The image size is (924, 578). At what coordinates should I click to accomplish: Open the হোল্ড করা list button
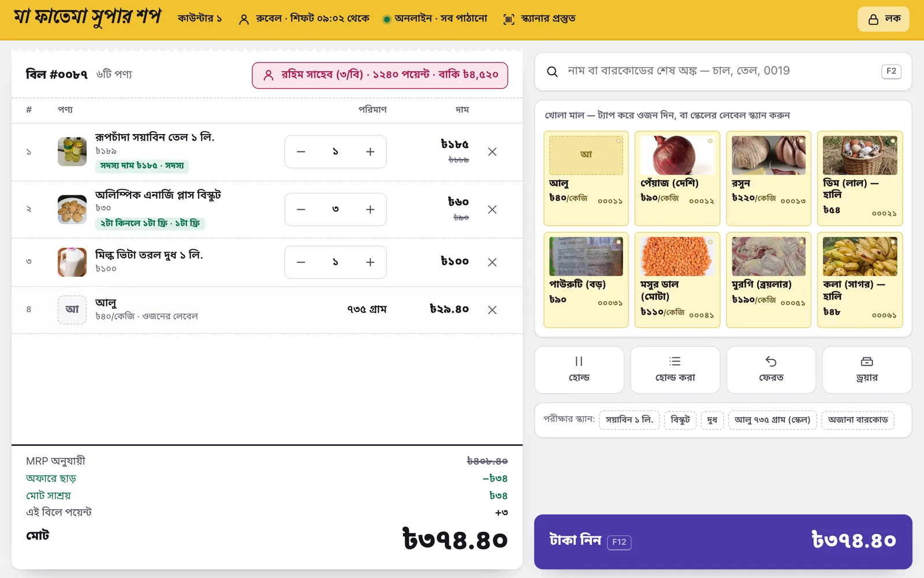pyautogui.click(x=675, y=370)
